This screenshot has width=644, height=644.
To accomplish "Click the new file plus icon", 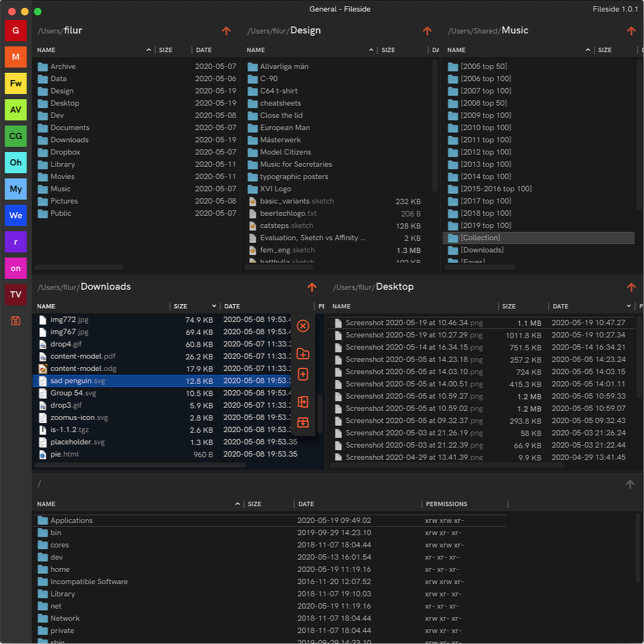I will [x=303, y=374].
